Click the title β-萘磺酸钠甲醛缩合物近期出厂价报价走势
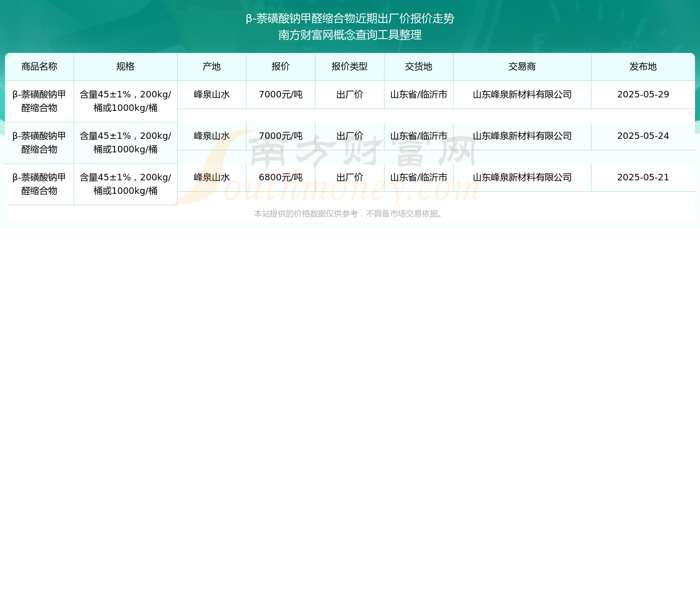Viewport: 700px width, 602px height. pyautogui.click(x=350, y=18)
